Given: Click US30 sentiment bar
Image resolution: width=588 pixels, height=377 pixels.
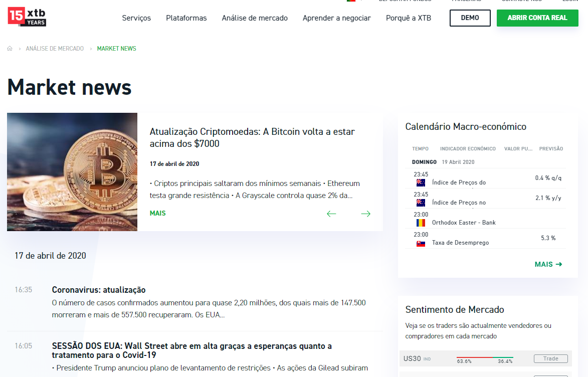Looking at the screenshot, I should click(485, 357).
